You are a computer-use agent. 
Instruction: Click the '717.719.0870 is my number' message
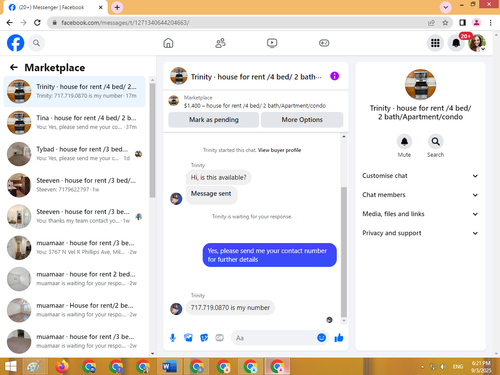(230, 307)
